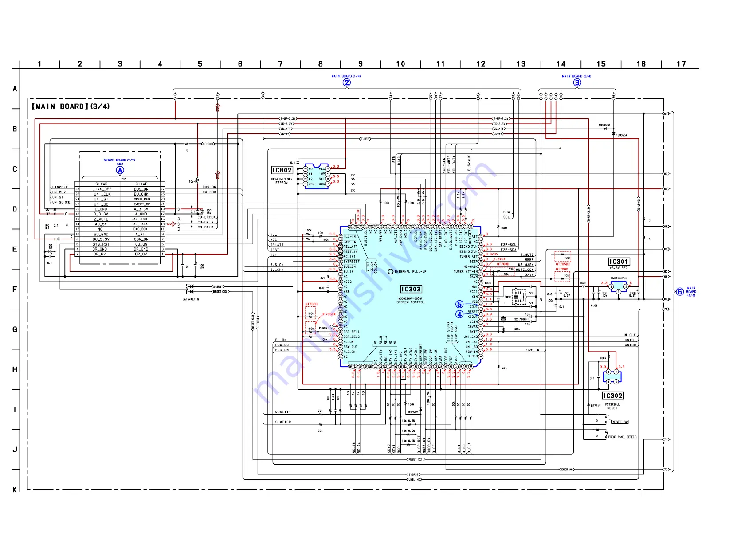The width and height of the screenshot is (745, 560).
Task: Click the circled 2 MAIN BOARD (1/4) marker
Action: 346,82
